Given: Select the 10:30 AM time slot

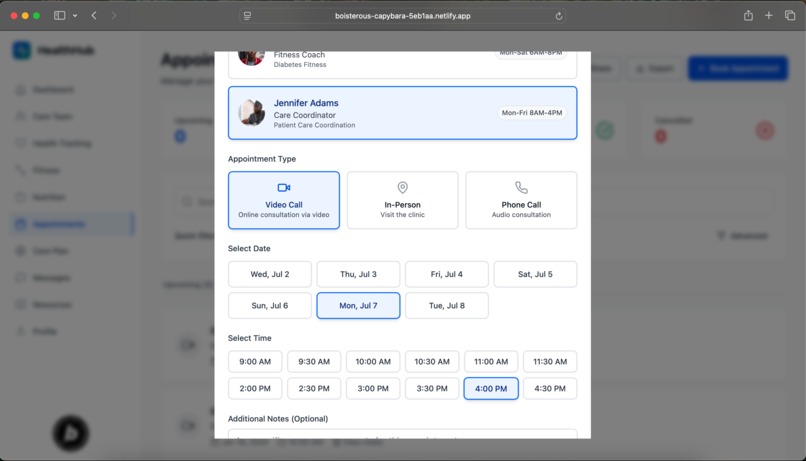Looking at the screenshot, I should pos(432,361).
